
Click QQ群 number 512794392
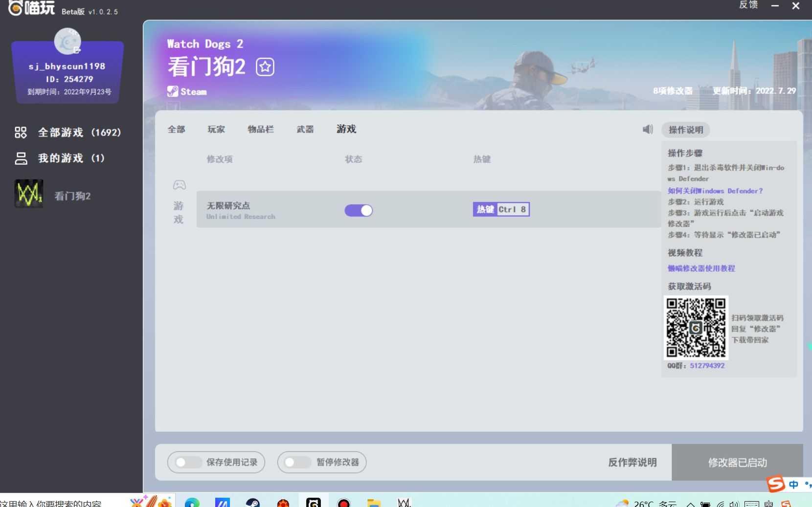pos(706,365)
